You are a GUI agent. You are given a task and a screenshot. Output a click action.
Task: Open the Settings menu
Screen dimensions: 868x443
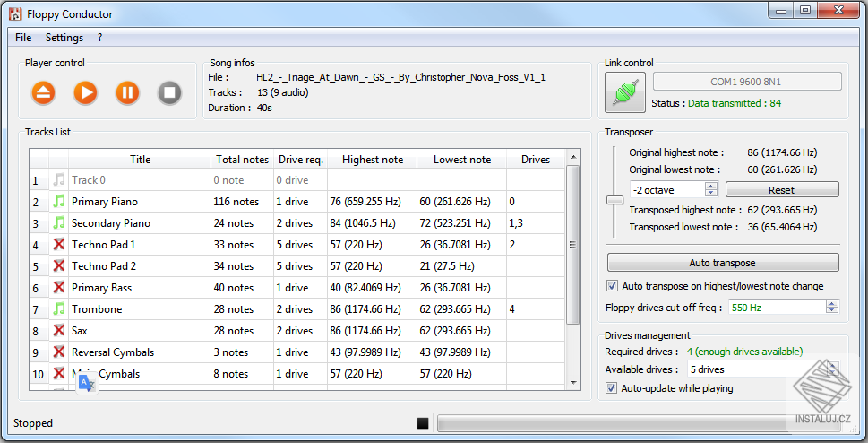click(64, 37)
